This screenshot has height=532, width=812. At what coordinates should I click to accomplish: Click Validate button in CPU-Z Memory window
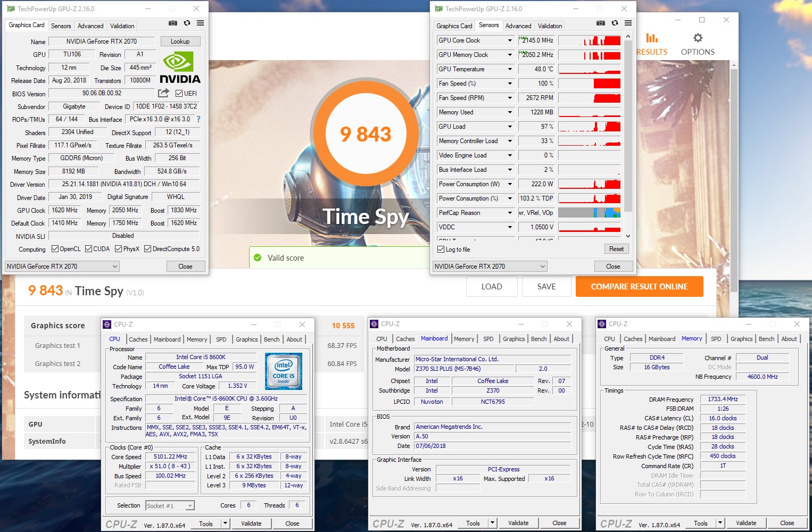(x=746, y=523)
